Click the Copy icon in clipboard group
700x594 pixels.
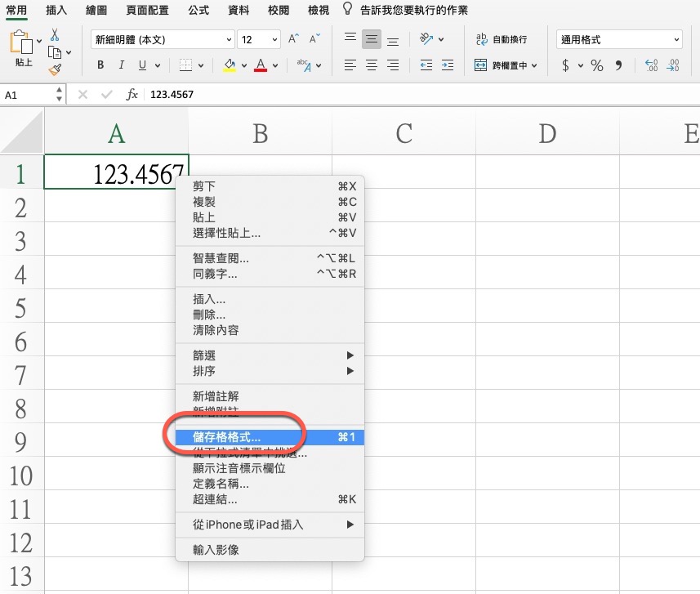(x=55, y=53)
